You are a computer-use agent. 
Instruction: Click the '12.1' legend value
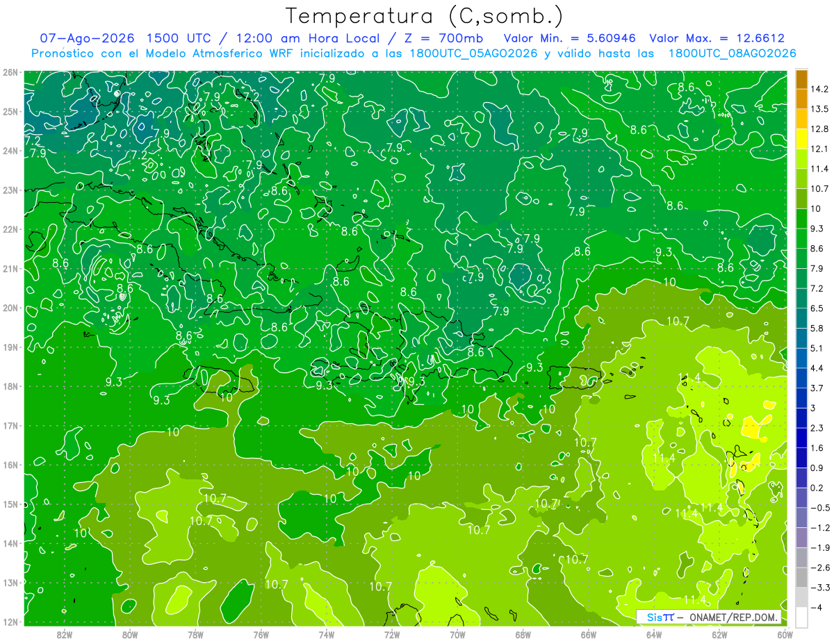[x=819, y=149]
